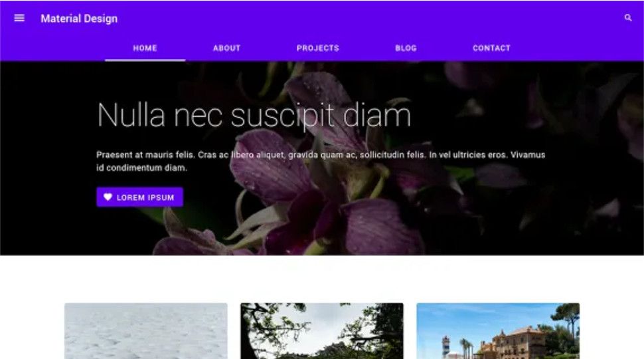Click the search magnifier icon

pyautogui.click(x=628, y=18)
